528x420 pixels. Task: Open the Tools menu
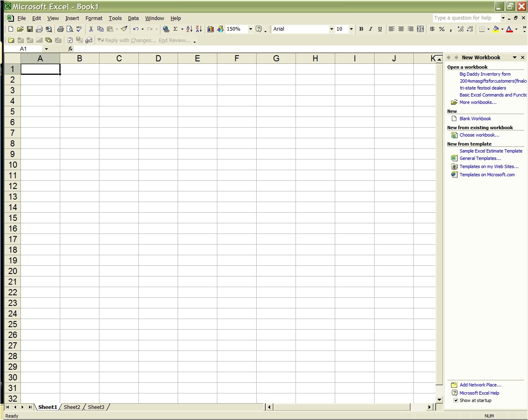coord(115,18)
